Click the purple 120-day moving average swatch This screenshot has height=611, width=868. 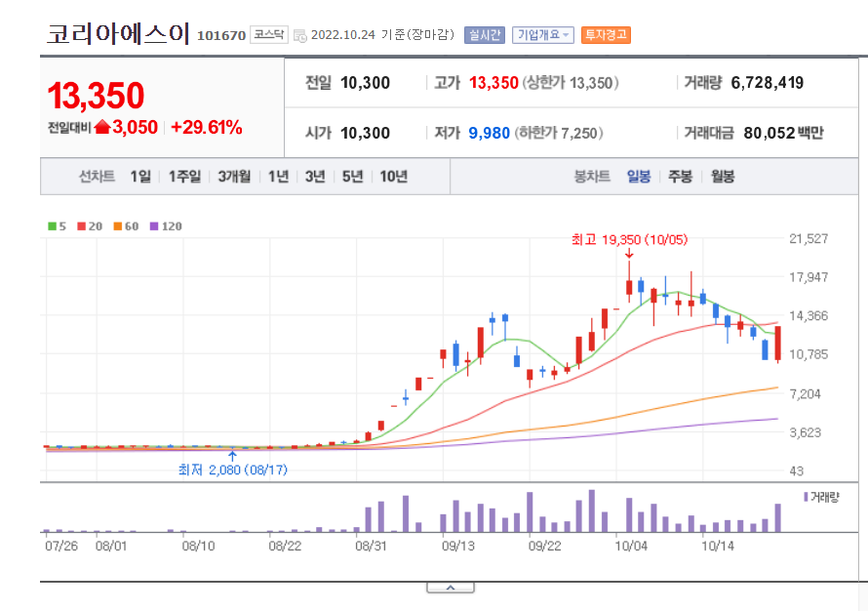pyautogui.click(x=154, y=226)
